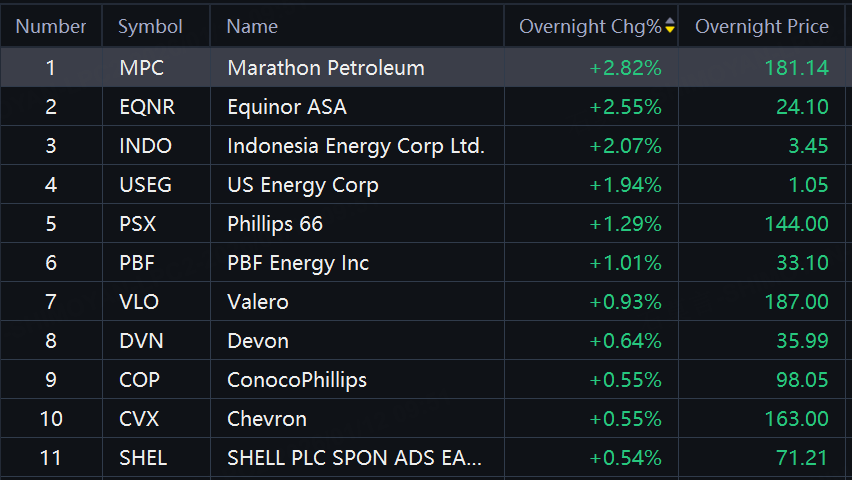The height and width of the screenshot is (480, 852).
Task: Click the Valero stock name
Action: point(258,302)
